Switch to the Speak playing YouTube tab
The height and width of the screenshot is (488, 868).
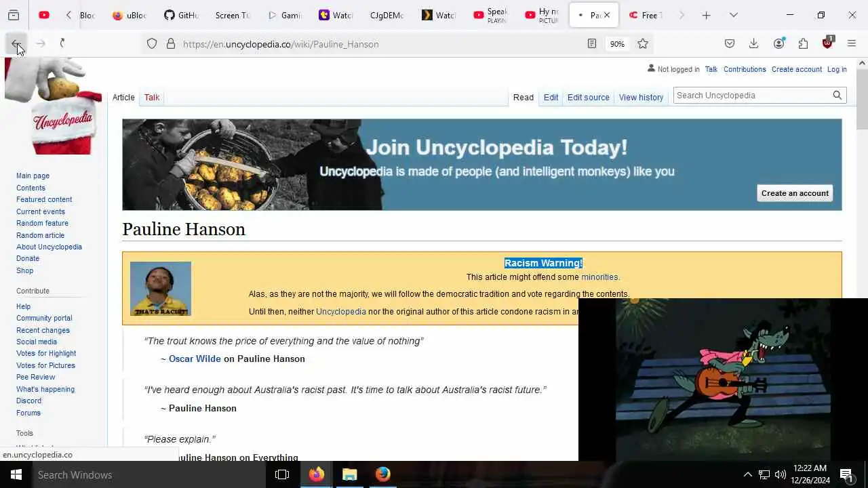point(490,15)
